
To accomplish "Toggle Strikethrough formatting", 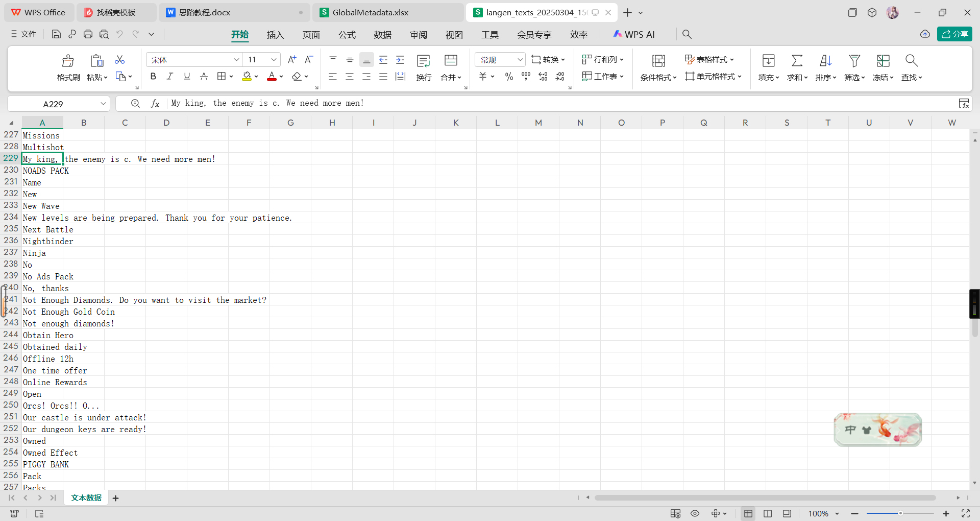I will coord(204,76).
